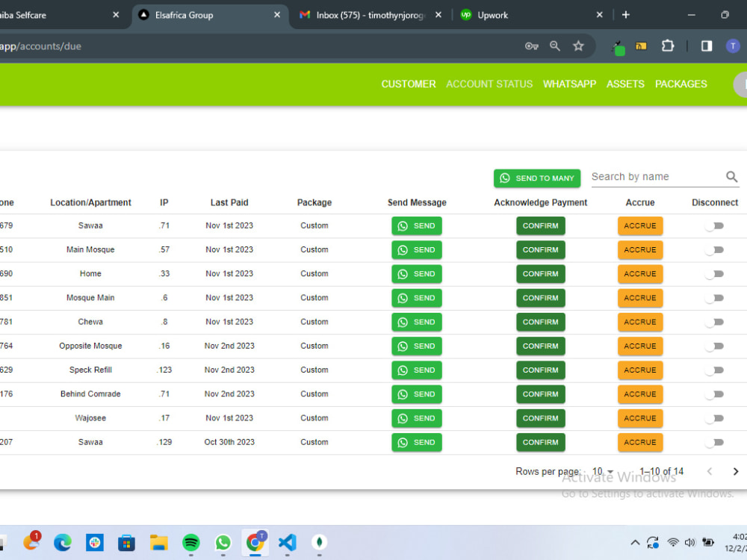747x560 pixels.
Task: Click the search magnifier next to Search by name
Action: [x=732, y=177]
